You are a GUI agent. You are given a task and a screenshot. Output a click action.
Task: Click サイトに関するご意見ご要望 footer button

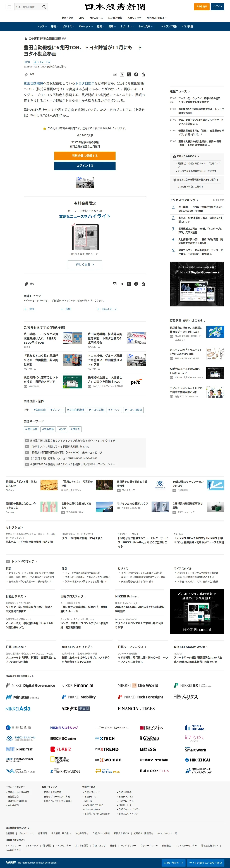(x=205, y=863)
